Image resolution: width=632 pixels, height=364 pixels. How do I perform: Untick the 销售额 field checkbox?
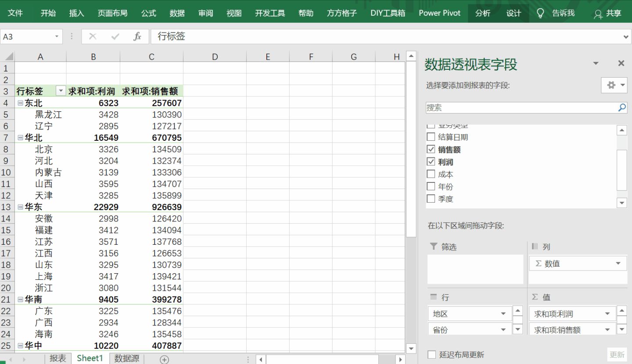431,149
